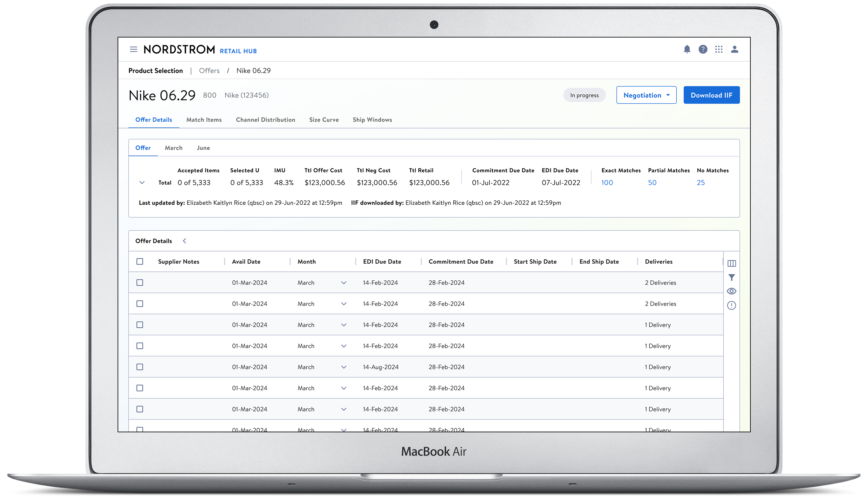868x499 pixels.
Task: Click the Nordstrom Retail Hub logo
Action: tap(200, 50)
